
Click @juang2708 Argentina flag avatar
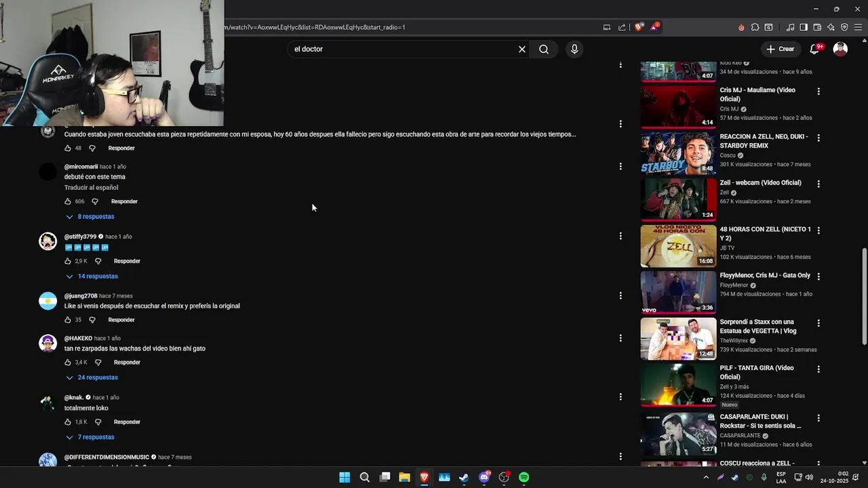(x=47, y=301)
